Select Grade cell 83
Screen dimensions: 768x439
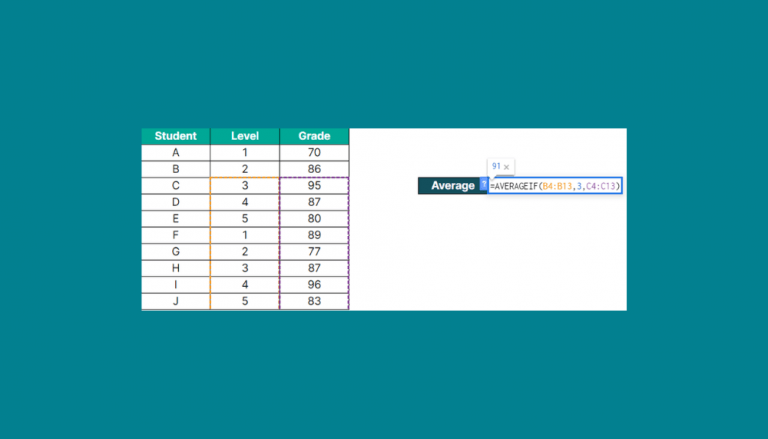click(314, 301)
